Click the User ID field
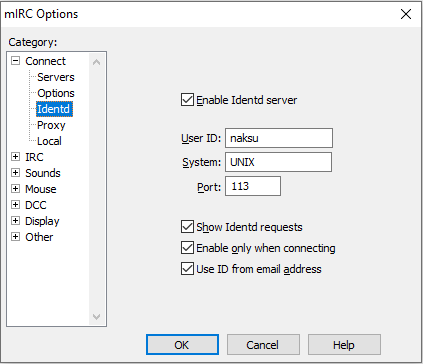Screen dimensions: 423x364 [279, 138]
